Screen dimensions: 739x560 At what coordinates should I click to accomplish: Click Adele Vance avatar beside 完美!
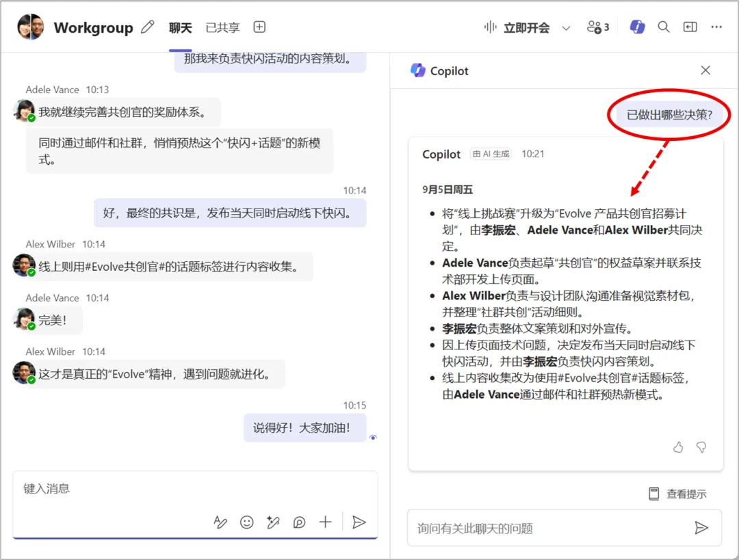24,319
